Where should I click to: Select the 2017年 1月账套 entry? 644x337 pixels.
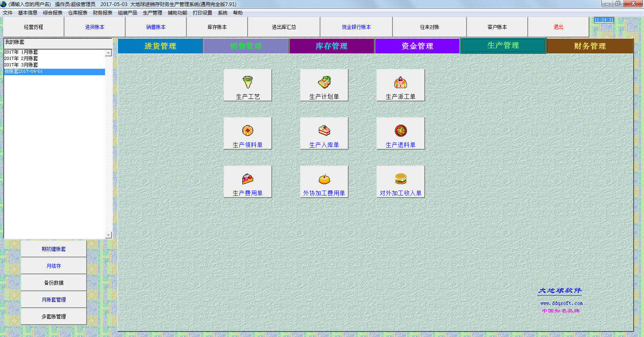click(54, 52)
